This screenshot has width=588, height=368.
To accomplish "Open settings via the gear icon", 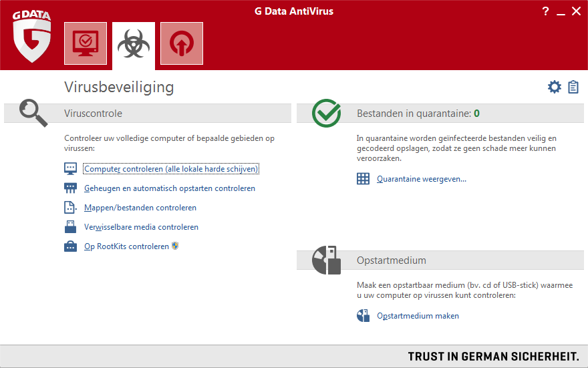I will tap(554, 87).
